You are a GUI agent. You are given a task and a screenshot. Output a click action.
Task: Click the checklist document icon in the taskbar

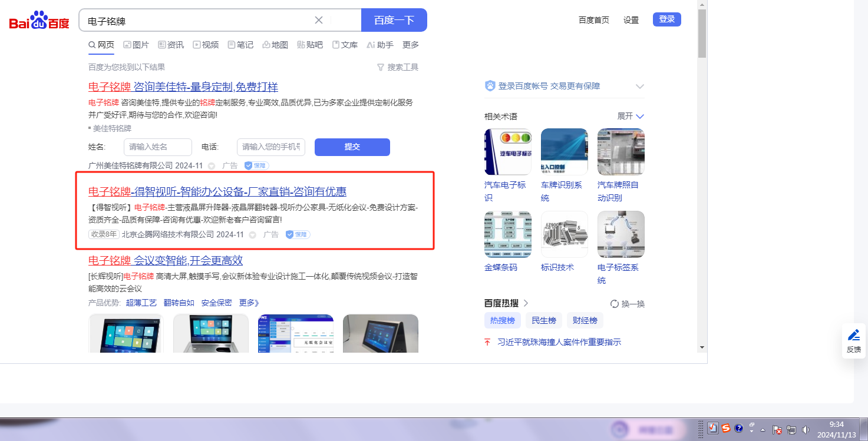tap(713, 428)
